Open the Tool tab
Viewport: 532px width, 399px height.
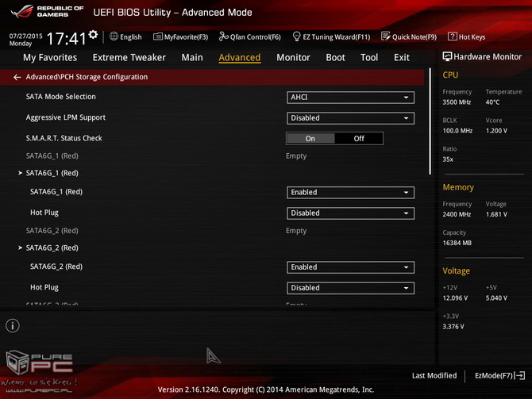pyautogui.click(x=369, y=57)
